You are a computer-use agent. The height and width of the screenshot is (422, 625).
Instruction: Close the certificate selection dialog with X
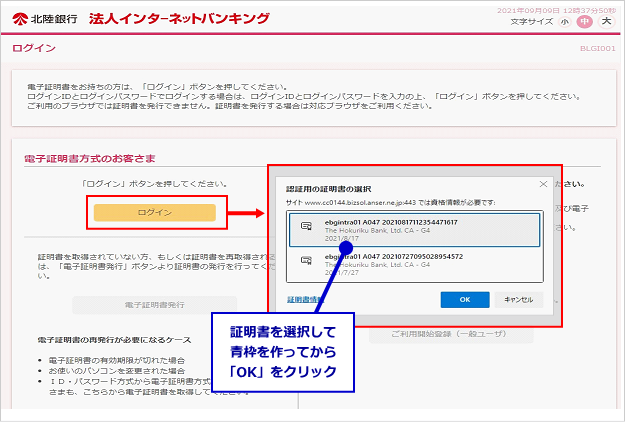(x=543, y=184)
